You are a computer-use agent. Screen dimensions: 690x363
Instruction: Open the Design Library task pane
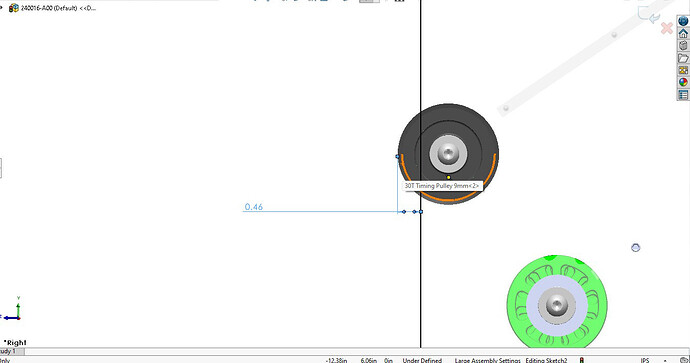683,45
